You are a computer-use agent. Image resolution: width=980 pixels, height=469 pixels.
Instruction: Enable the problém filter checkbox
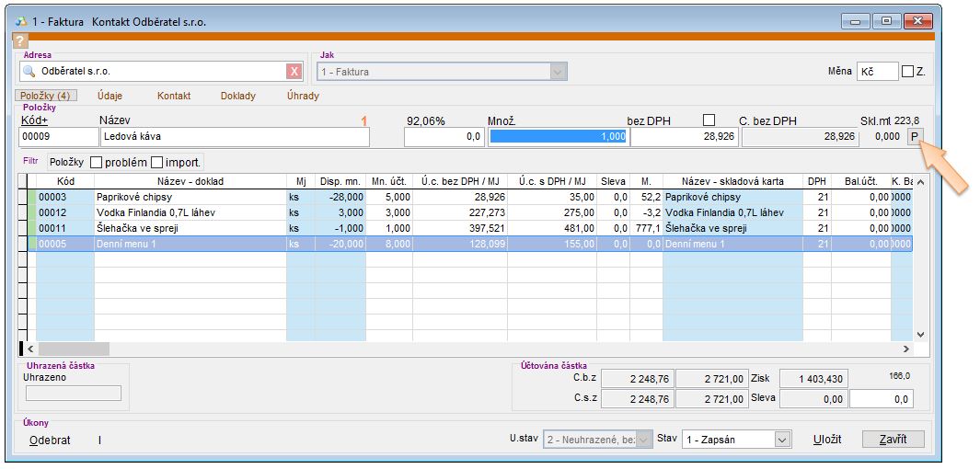97,162
